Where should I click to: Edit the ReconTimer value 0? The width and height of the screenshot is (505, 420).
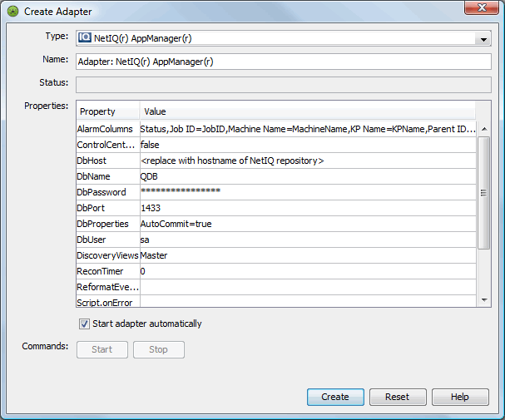tap(308, 271)
